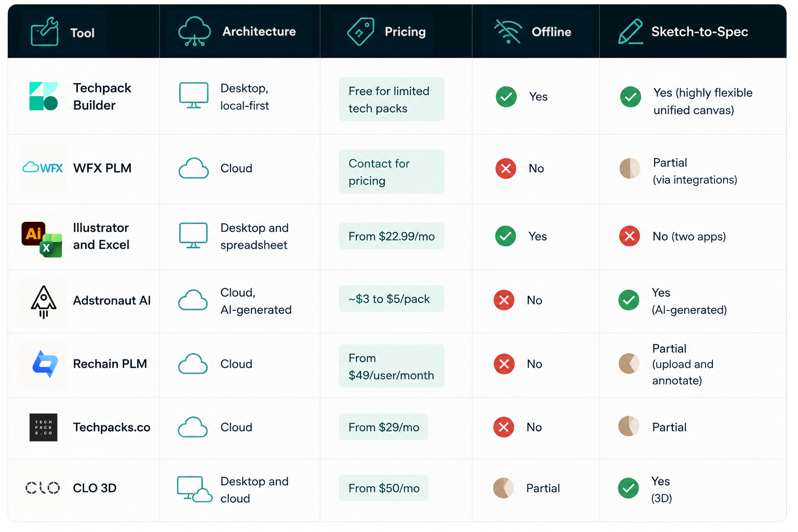Screen dimensions: 798x532
Task: Click the Illustrator and Excel logo
Action: click(x=42, y=240)
